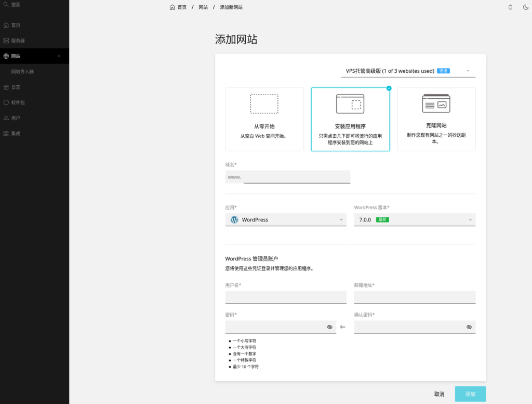532x404 pixels.
Task: Open the 软件包 packages icon
Action: 6,102
